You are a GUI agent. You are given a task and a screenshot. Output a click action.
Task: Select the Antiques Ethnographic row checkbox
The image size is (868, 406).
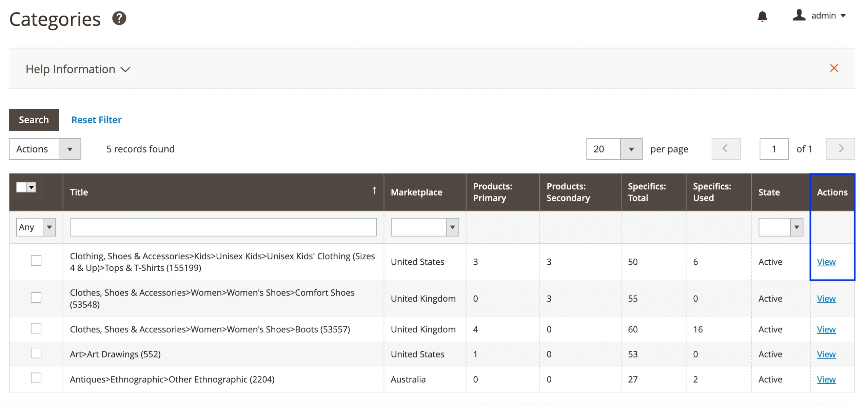click(x=36, y=378)
